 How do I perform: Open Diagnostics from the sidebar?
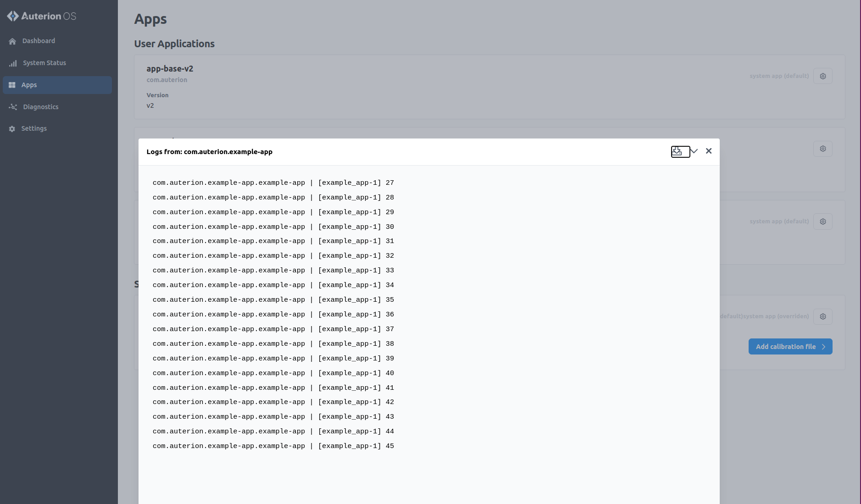tap(41, 107)
